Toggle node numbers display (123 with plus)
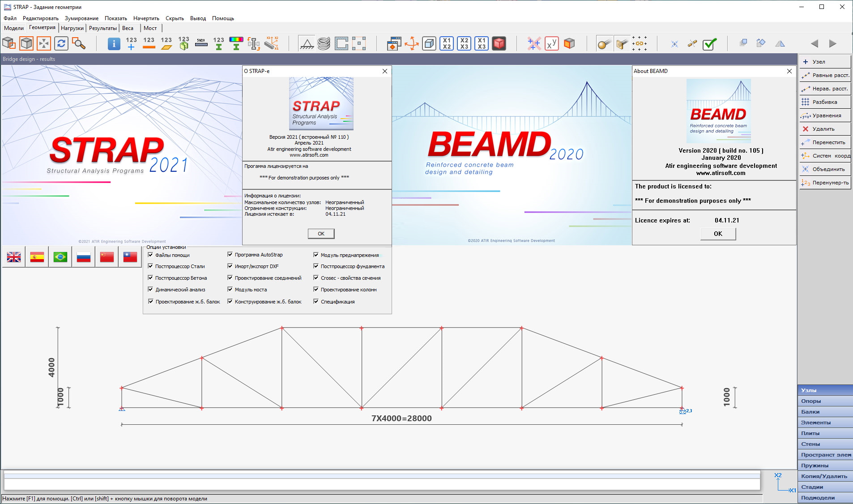Viewport: 853px width, 504px height. [x=131, y=43]
